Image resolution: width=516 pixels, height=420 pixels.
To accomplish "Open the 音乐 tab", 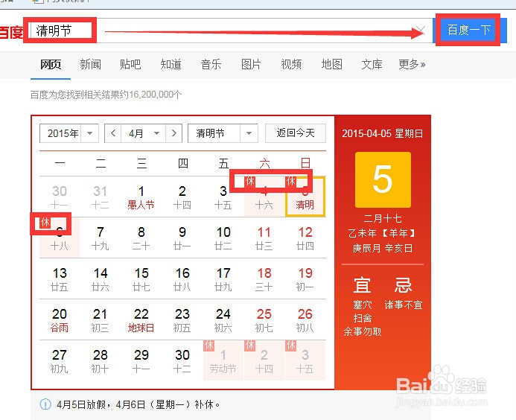I will point(211,64).
